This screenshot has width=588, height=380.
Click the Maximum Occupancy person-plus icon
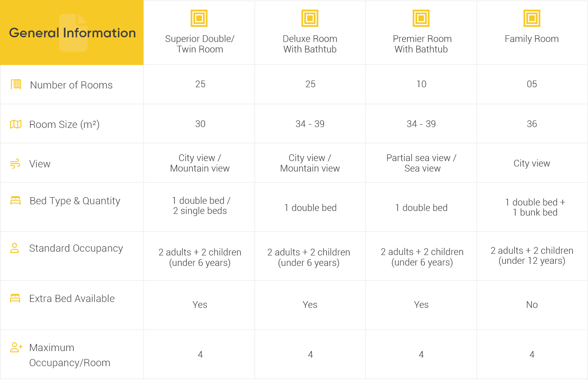(x=16, y=347)
